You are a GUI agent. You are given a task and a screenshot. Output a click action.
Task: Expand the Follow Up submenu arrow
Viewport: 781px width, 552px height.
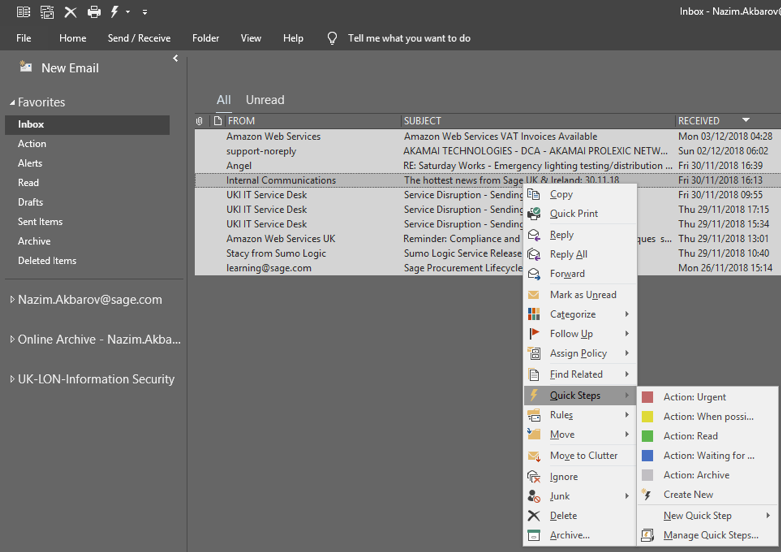point(627,333)
